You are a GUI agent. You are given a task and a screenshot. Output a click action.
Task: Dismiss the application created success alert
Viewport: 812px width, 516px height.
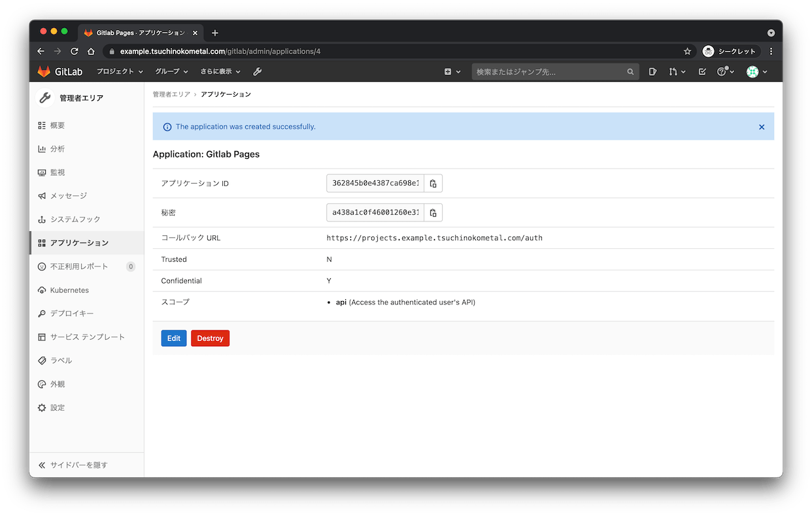pos(762,127)
